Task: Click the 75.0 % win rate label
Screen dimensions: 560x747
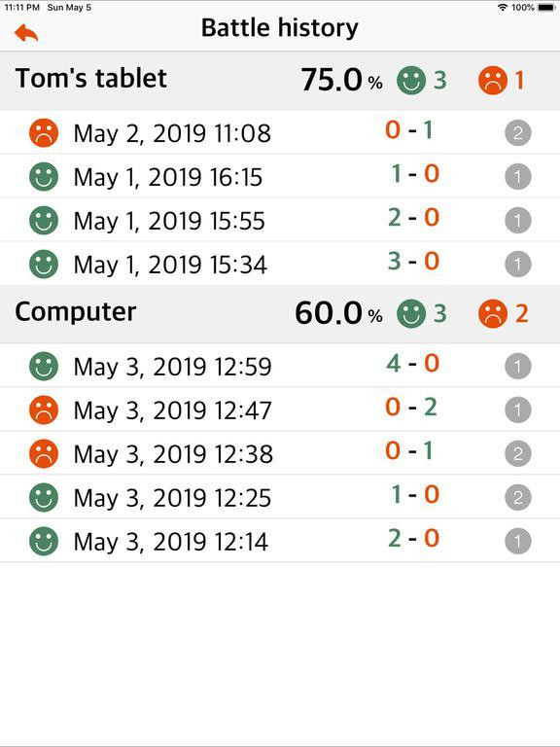Action: [341, 80]
